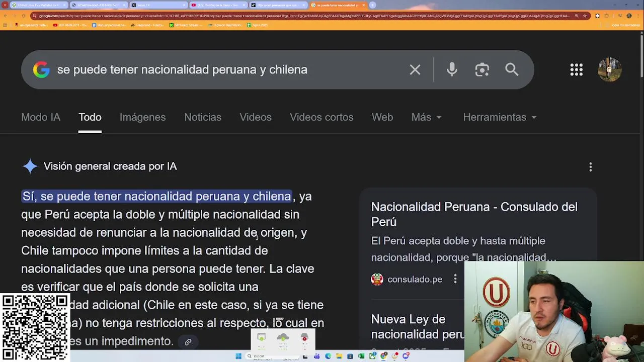The image size is (644, 362).
Task: Expand the Herramientas tools dropdown
Action: click(x=500, y=117)
